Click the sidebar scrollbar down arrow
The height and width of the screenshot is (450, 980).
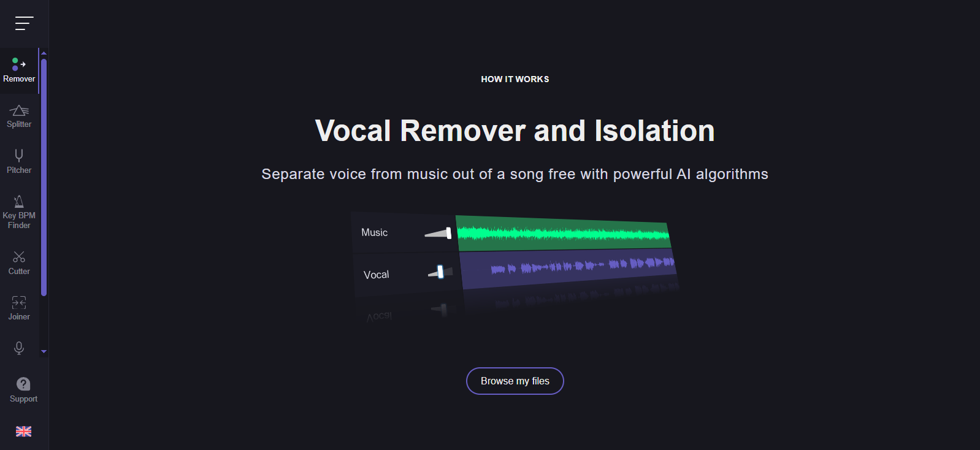pyautogui.click(x=44, y=352)
